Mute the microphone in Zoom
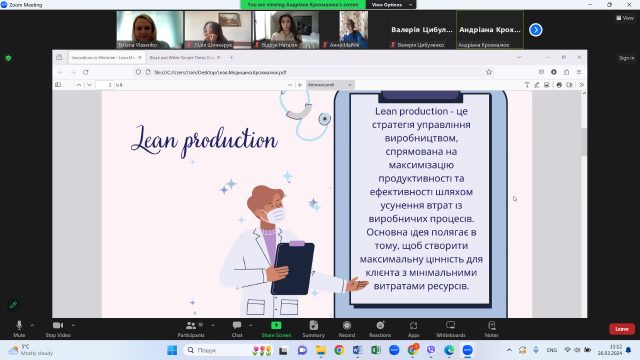Viewport: 640px width, 360px height. pos(19,329)
